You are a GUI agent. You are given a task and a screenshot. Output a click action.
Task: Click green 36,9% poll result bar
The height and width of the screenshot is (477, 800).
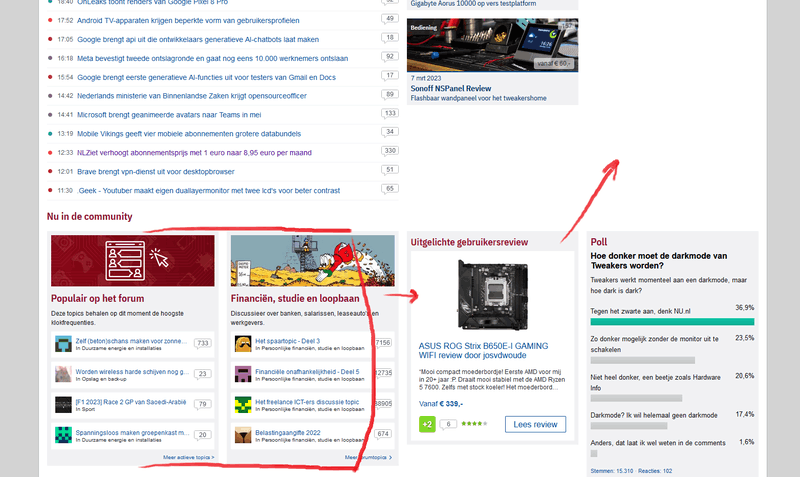672,322
